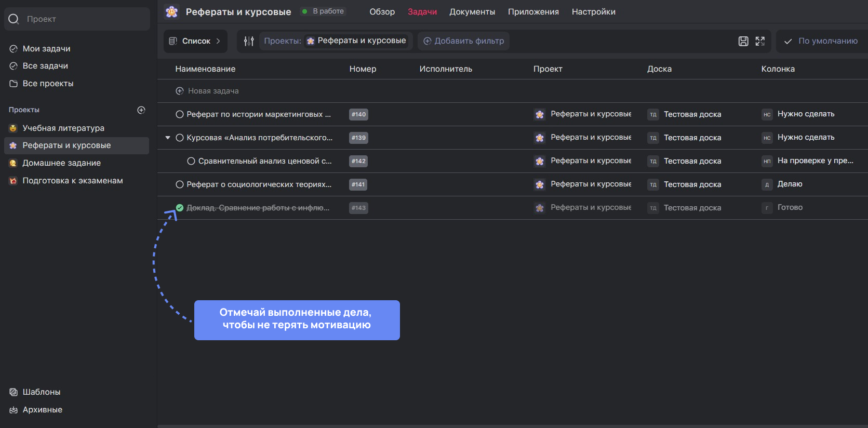Click Добавить фильтр button
Viewport: 868px width, 428px height.
(463, 41)
